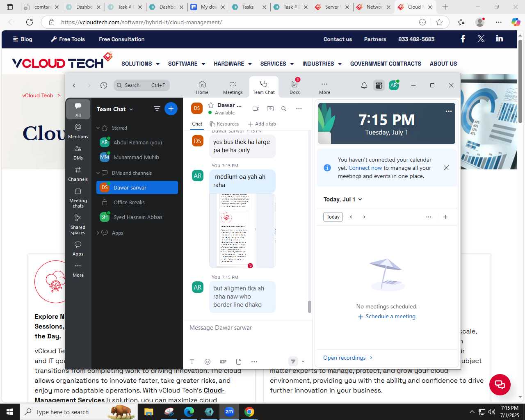Click the Message Dawar sarwar input
The height and width of the screenshot is (420, 525).
pyautogui.click(x=247, y=328)
